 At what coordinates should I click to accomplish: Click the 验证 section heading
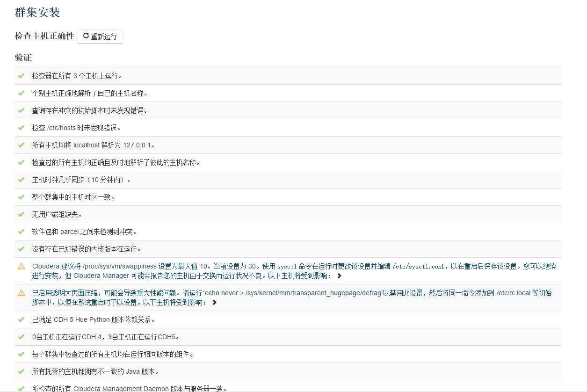click(x=23, y=58)
